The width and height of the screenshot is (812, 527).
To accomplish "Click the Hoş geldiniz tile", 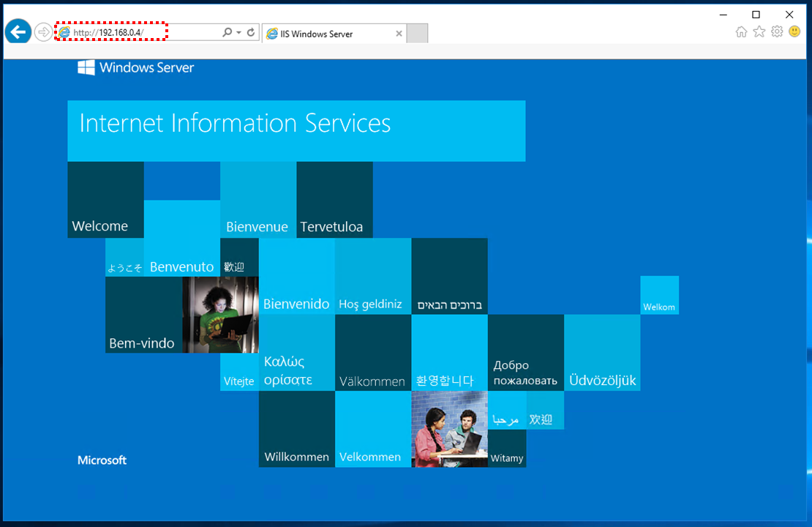I will tap(373, 276).
